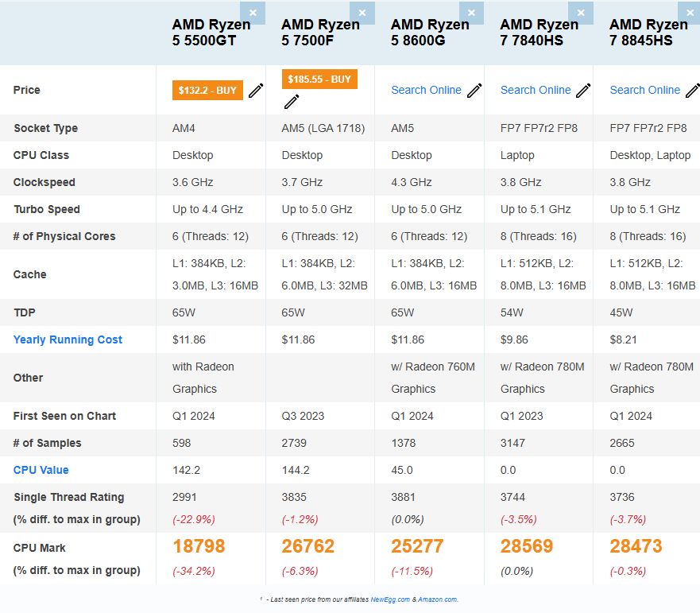Click the -34.2% CPU Mark difference

pyautogui.click(x=194, y=571)
